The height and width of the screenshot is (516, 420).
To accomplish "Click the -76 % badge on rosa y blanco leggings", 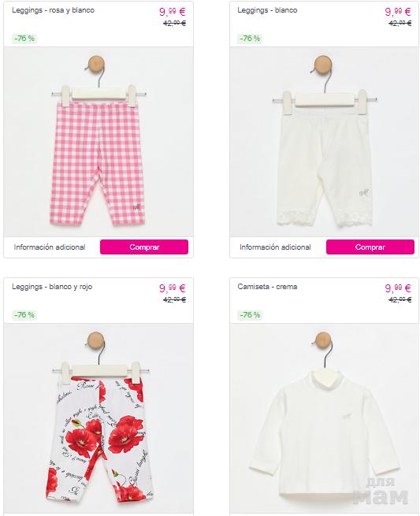I will tap(24, 39).
